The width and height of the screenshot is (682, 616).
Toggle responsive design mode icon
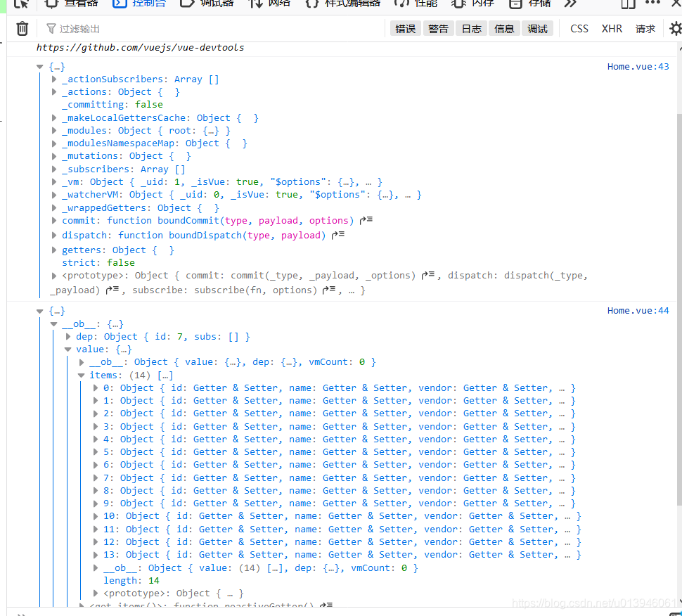(x=628, y=4)
